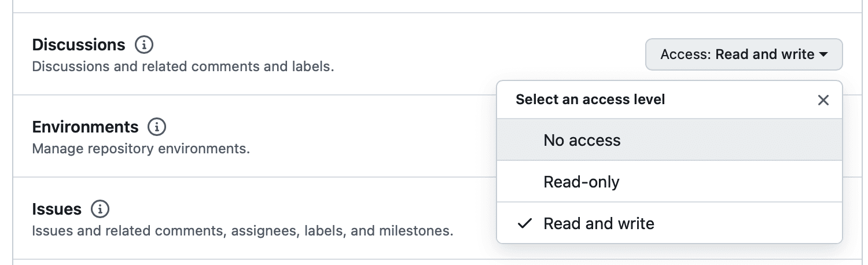
Task: Click the info icon beside Environments
Action: click(157, 127)
